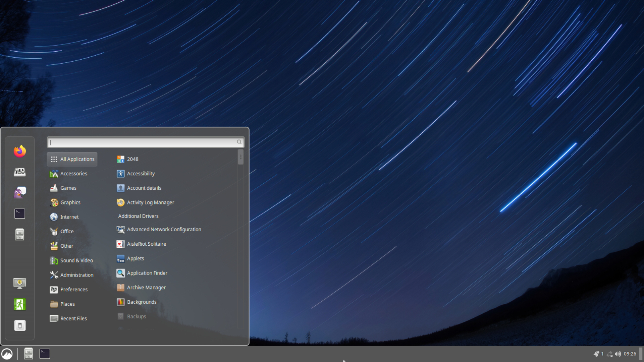
Task: Open Pidgin chat favorite icon
Action: click(x=20, y=193)
